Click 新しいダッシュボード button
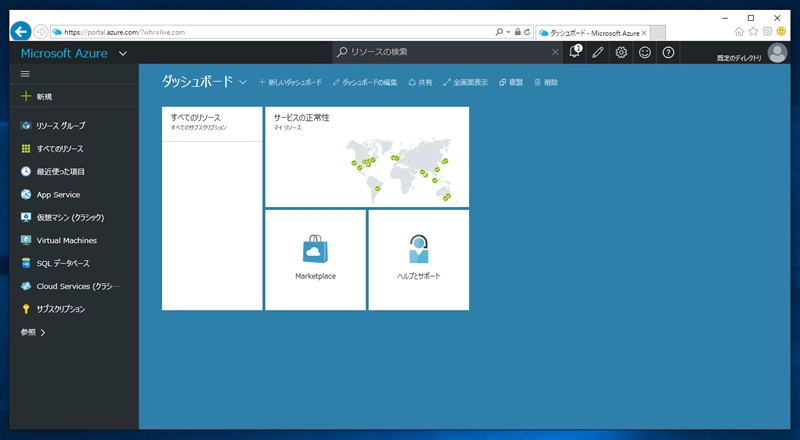 290,82
